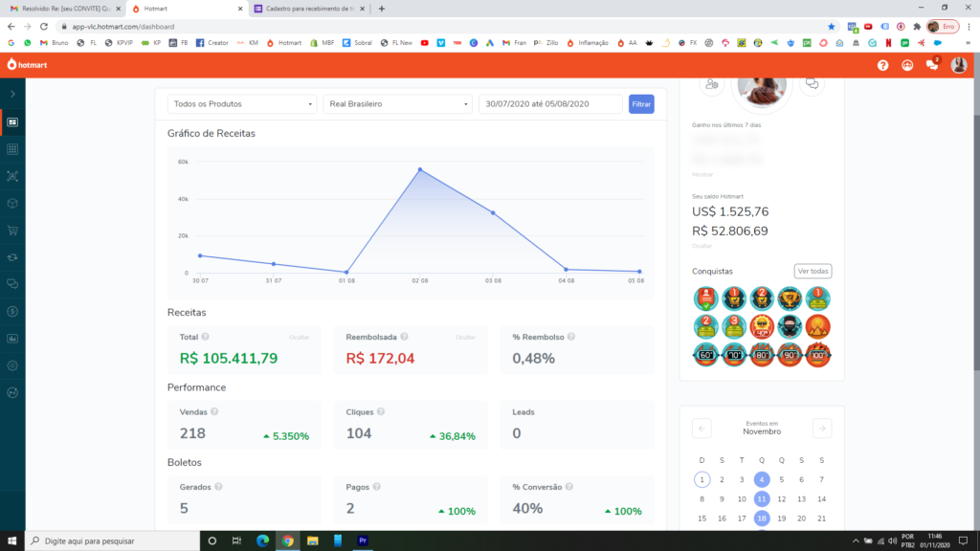The height and width of the screenshot is (551, 980).
Task: Click the 60° achievement badge
Action: [705, 355]
